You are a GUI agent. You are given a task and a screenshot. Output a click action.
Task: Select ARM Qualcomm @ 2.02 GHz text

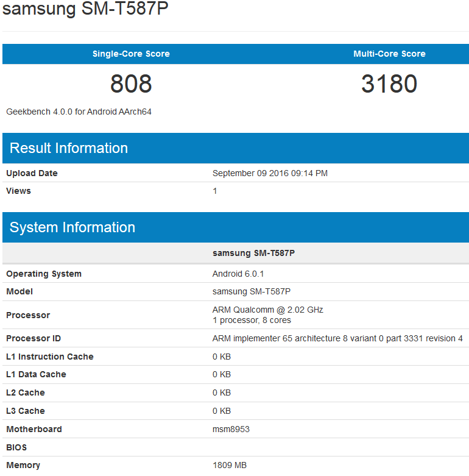268,310
